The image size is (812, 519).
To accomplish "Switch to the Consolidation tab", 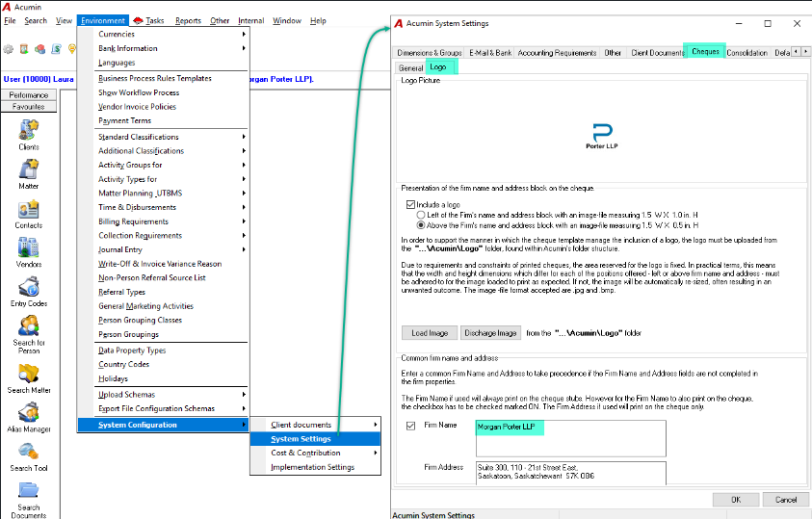I will [x=747, y=53].
